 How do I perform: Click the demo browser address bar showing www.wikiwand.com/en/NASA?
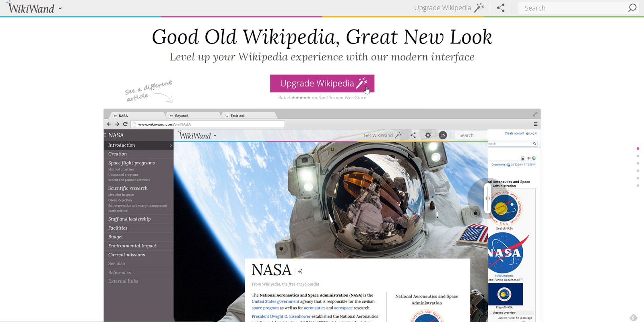[x=208, y=124]
